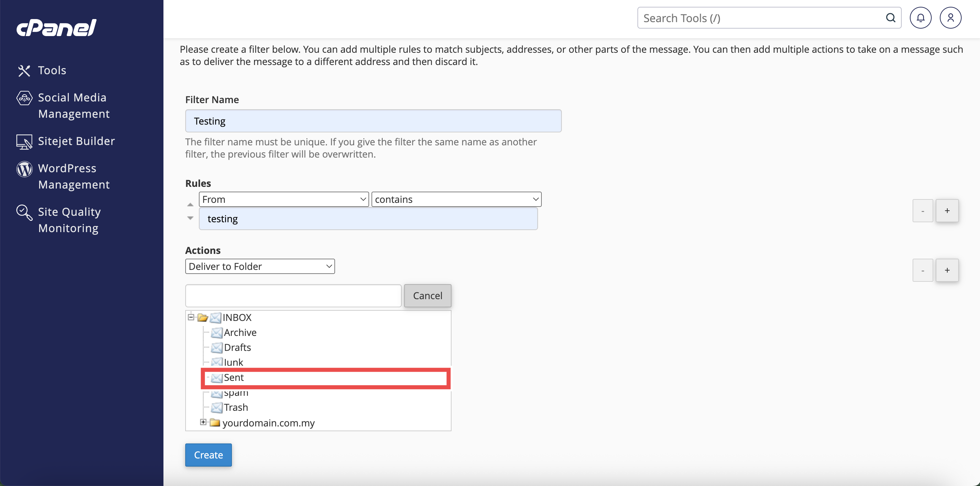Add another rule with the plus button
This screenshot has width=980, height=486.
pyautogui.click(x=947, y=211)
